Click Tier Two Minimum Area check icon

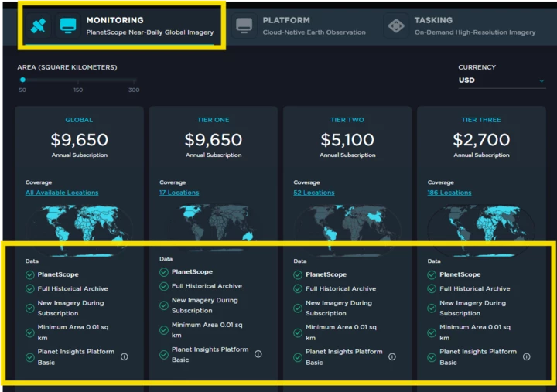pos(298,332)
